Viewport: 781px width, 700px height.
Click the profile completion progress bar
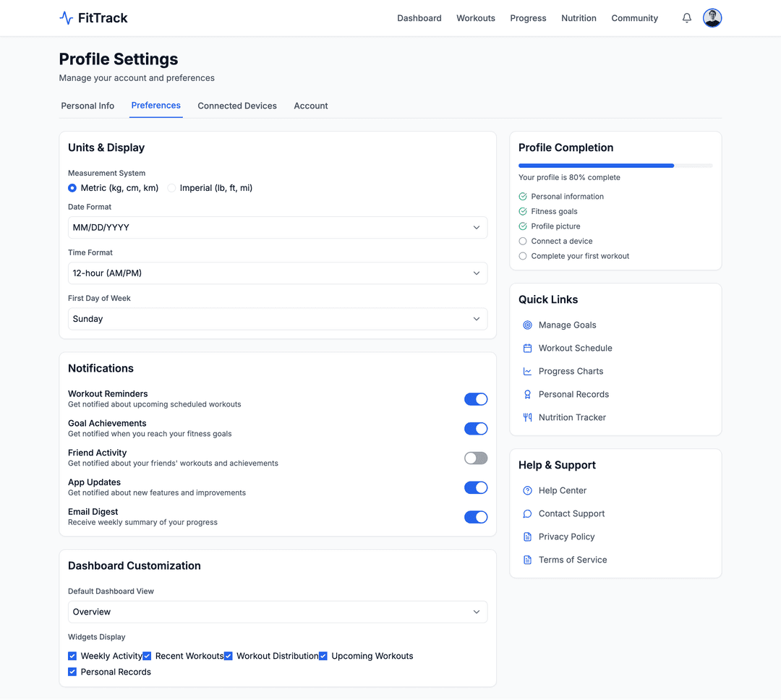click(x=615, y=166)
